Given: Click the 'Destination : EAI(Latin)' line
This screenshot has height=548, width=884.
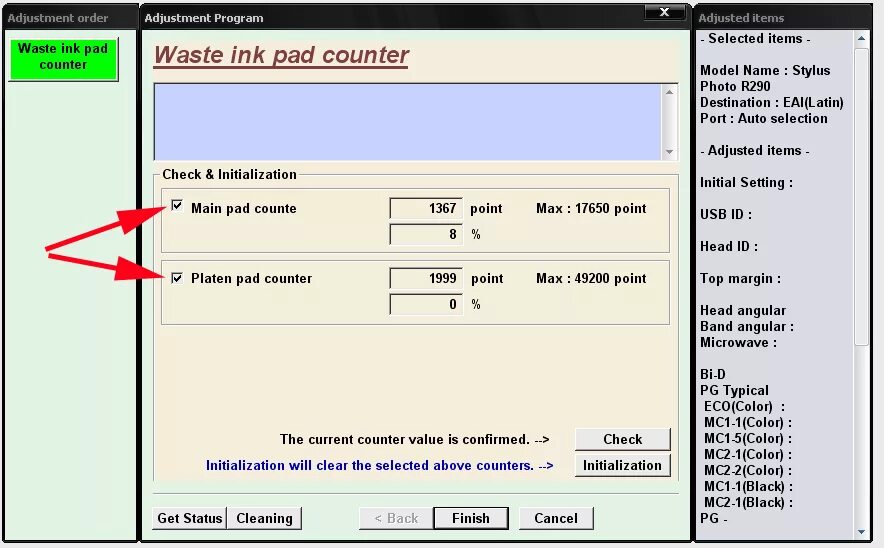Looking at the screenshot, I should pos(772,103).
